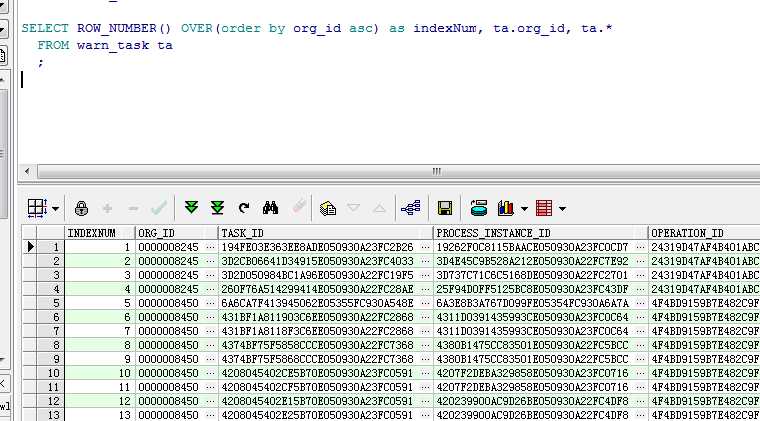The width and height of the screenshot is (760, 421).
Task: Click the ORG_ID column header
Action: coord(176,233)
